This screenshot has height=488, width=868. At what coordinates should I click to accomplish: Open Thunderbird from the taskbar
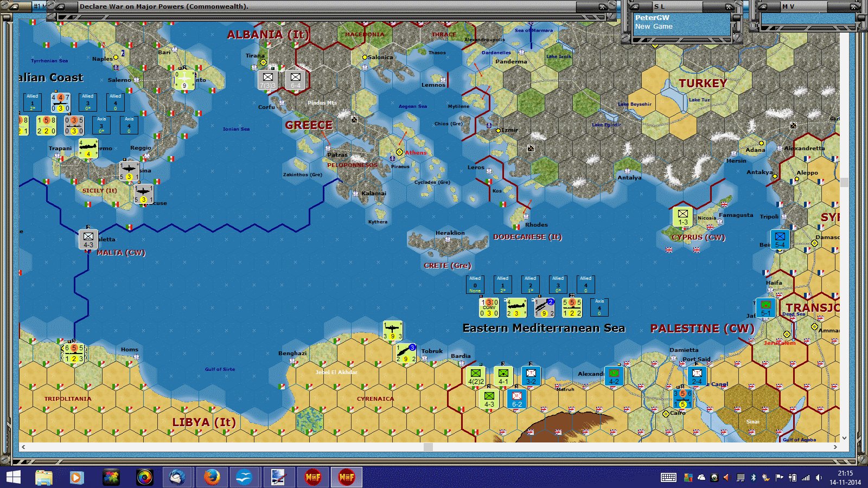[x=178, y=478]
